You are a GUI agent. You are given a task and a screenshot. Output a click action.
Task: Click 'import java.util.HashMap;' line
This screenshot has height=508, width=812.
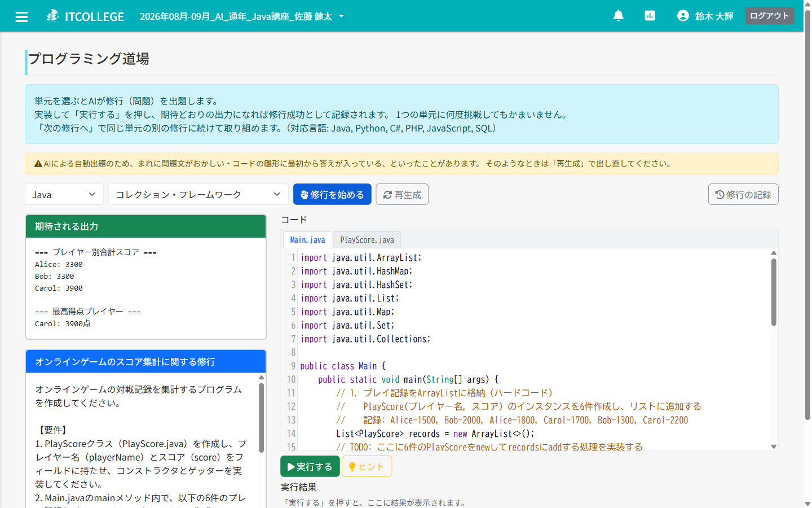[356, 271]
